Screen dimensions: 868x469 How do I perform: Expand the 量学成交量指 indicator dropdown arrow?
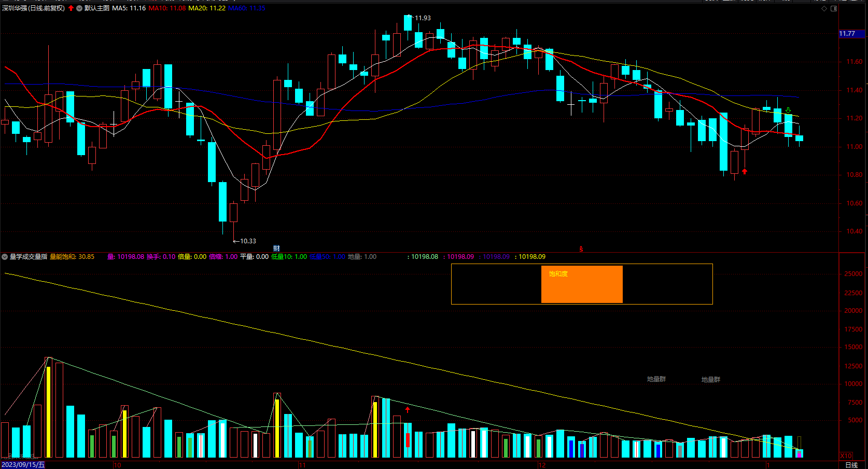(5, 257)
